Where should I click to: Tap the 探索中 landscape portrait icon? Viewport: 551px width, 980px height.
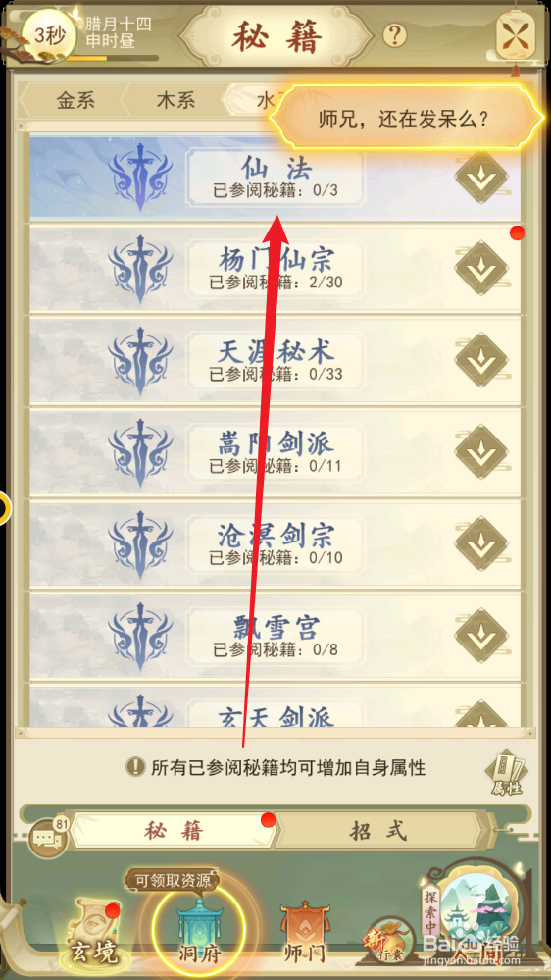(x=478, y=912)
